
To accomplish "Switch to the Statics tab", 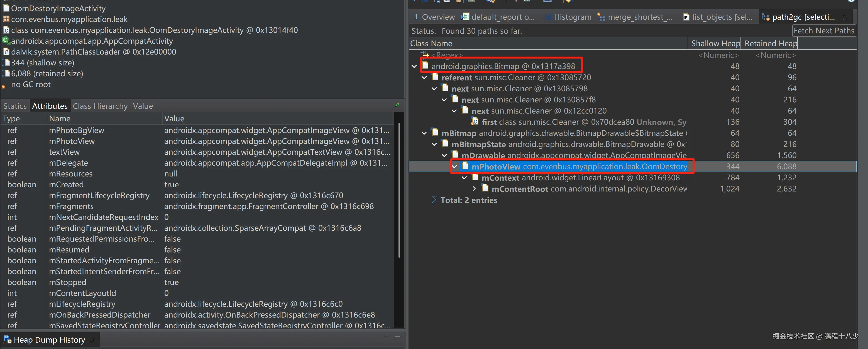I will 15,106.
